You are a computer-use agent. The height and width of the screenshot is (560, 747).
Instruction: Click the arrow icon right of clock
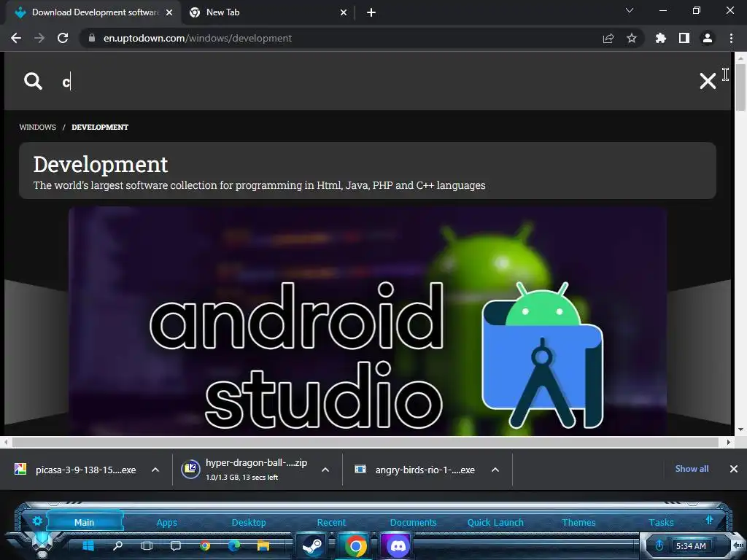tap(737, 545)
